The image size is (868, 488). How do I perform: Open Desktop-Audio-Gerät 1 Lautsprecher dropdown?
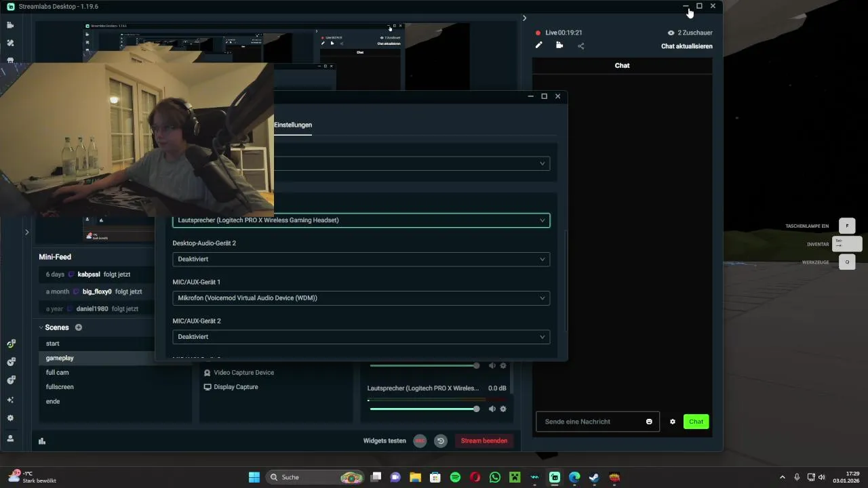click(361, 220)
